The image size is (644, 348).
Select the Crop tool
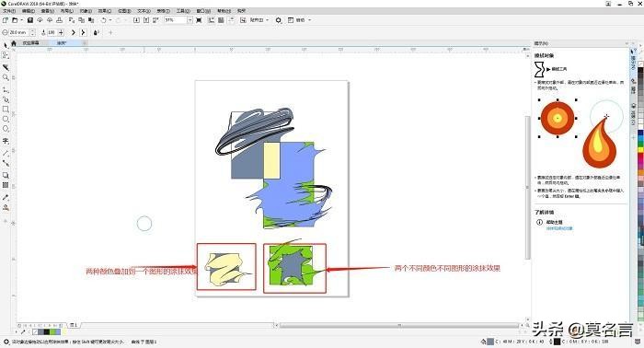(x=6, y=67)
